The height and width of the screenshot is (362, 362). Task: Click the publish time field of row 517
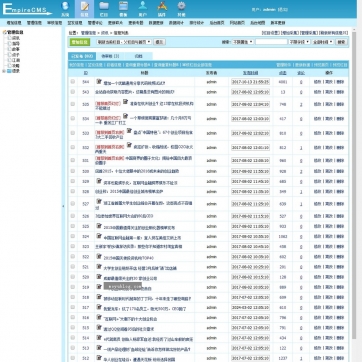click(250, 307)
